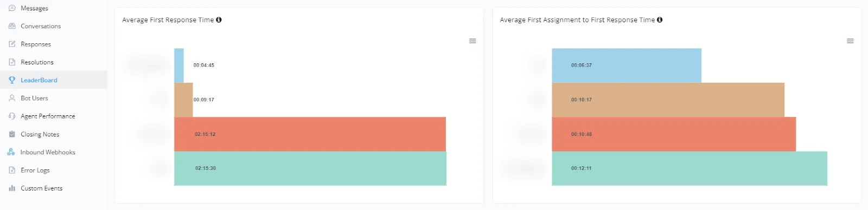Click the blue 00:06:37 bar
The height and width of the screenshot is (210, 868).
click(627, 65)
